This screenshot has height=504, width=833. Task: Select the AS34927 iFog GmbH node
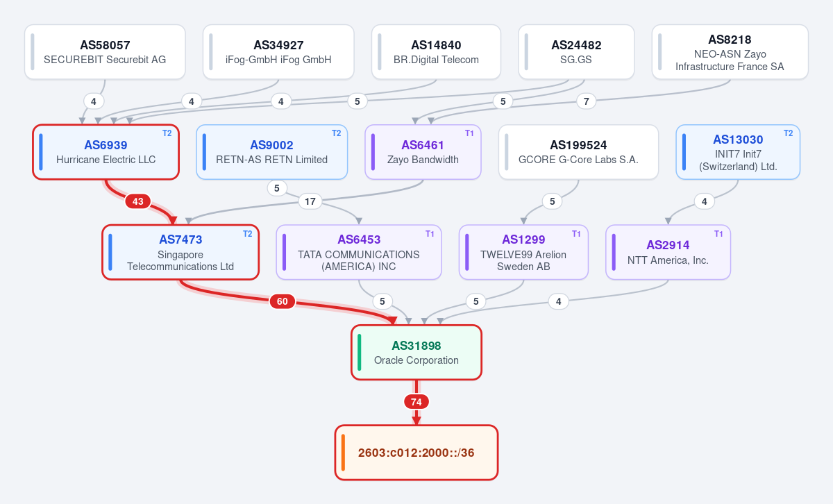pos(278,52)
